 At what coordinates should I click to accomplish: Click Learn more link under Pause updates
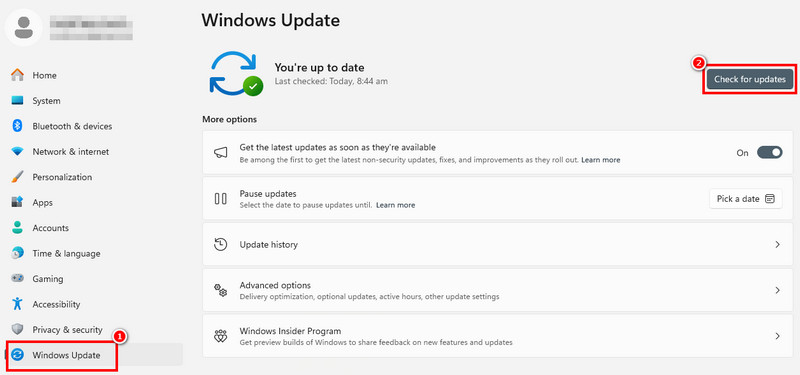[395, 205]
